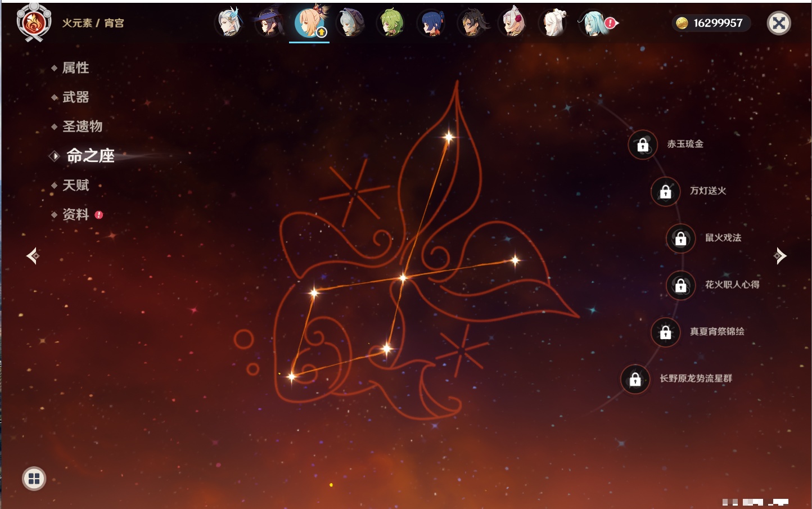The image size is (812, 509).
Task: Click the lock icon beside 长野原龙势流星群
Action: coord(635,379)
